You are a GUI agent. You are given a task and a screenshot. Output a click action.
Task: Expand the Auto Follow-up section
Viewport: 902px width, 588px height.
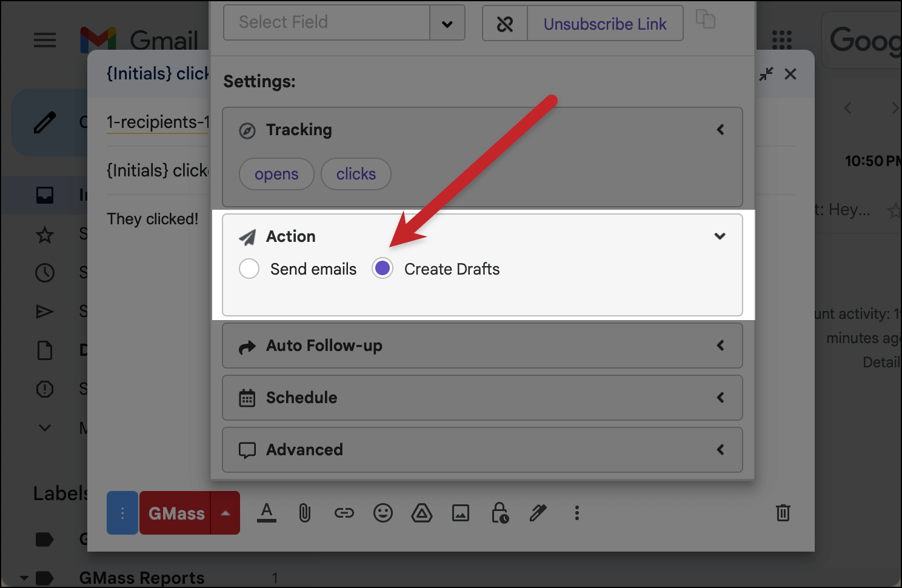(483, 346)
